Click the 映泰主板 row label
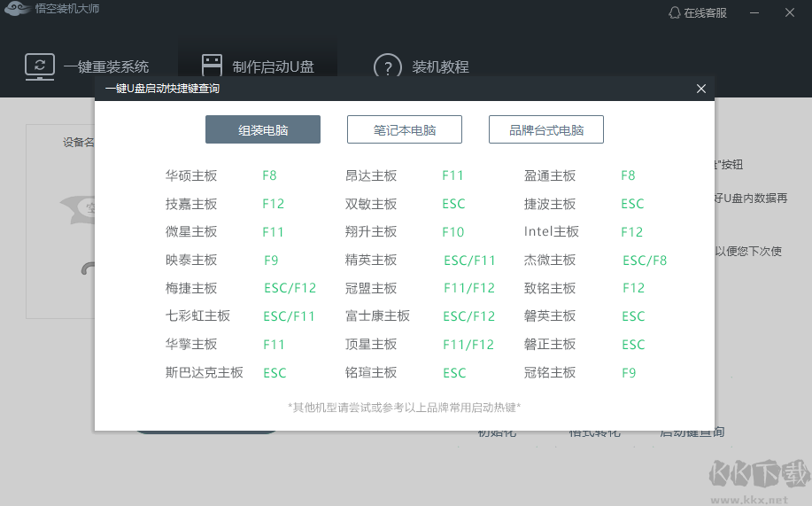812x506 pixels. point(191,260)
